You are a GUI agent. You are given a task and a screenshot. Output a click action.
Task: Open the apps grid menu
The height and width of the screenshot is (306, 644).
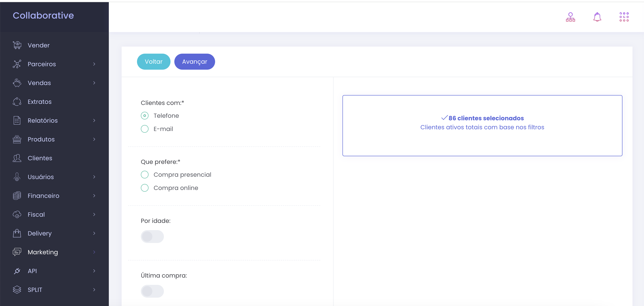(x=624, y=17)
